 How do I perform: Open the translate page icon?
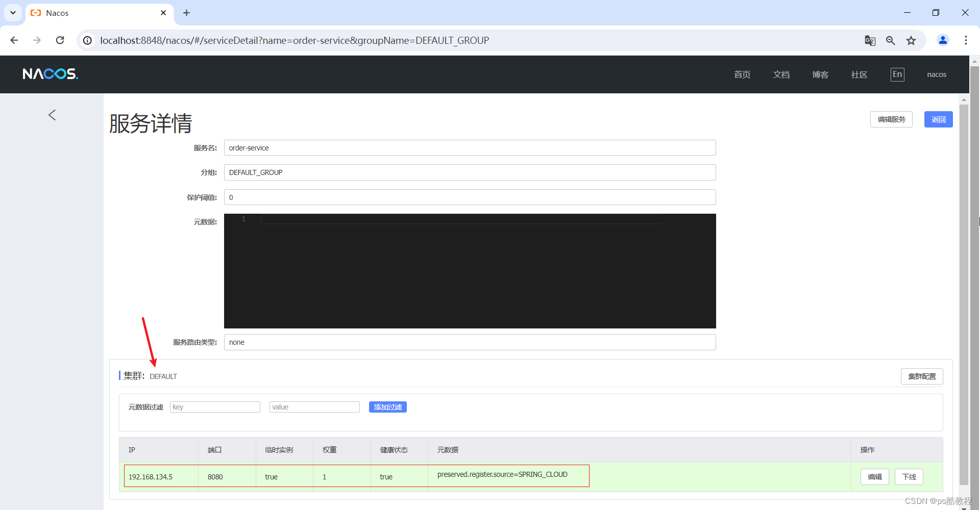[x=870, y=40]
